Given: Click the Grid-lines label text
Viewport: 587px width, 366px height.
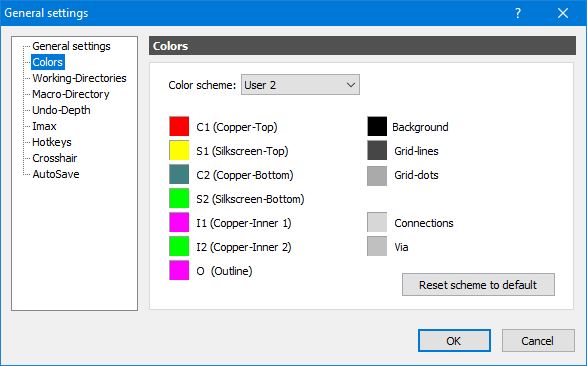Looking at the screenshot, I should (416, 151).
